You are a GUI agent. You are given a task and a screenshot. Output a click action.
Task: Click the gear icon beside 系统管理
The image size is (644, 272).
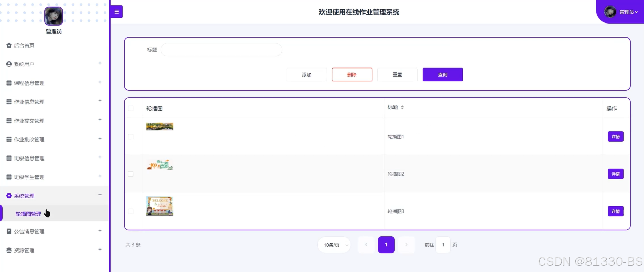(x=9, y=196)
